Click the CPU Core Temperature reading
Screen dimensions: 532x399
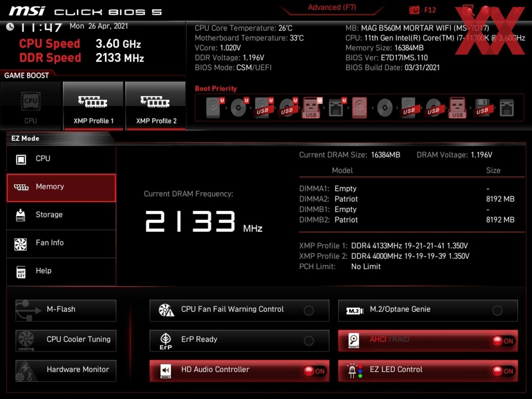(244, 28)
